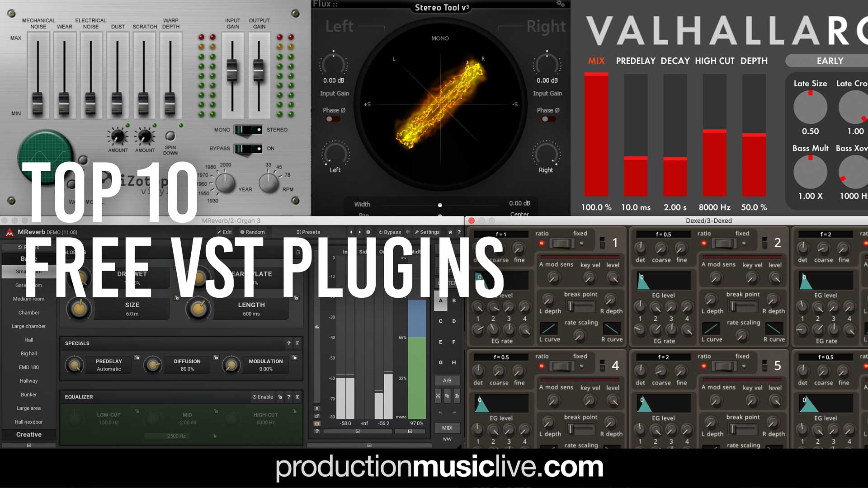This screenshot has width=868, height=488.
Task: Drag WIDTH slider in Flux Stereo Tool
Action: click(x=440, y=204)
